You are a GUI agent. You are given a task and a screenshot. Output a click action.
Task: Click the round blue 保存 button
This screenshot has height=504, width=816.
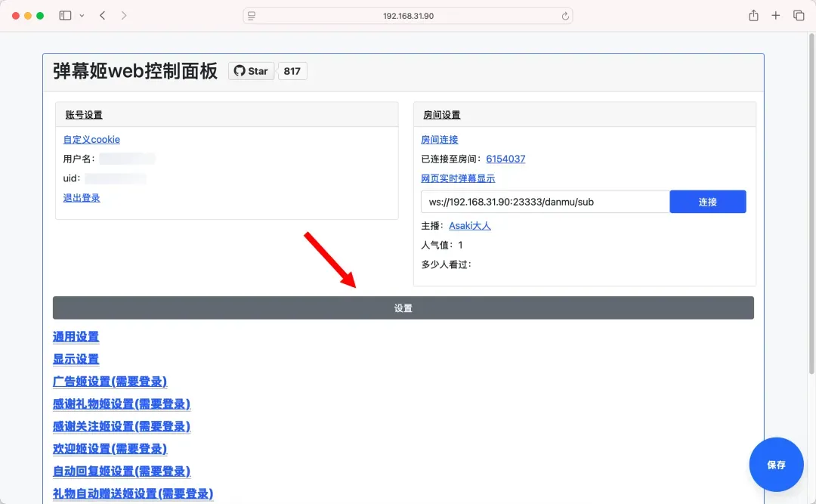(x=776, y=465)
